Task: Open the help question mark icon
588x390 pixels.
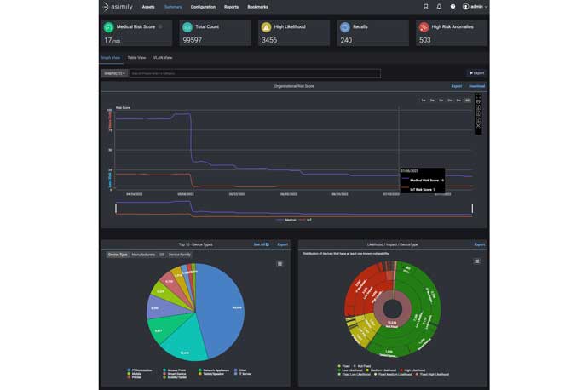Action: point(453,7)
